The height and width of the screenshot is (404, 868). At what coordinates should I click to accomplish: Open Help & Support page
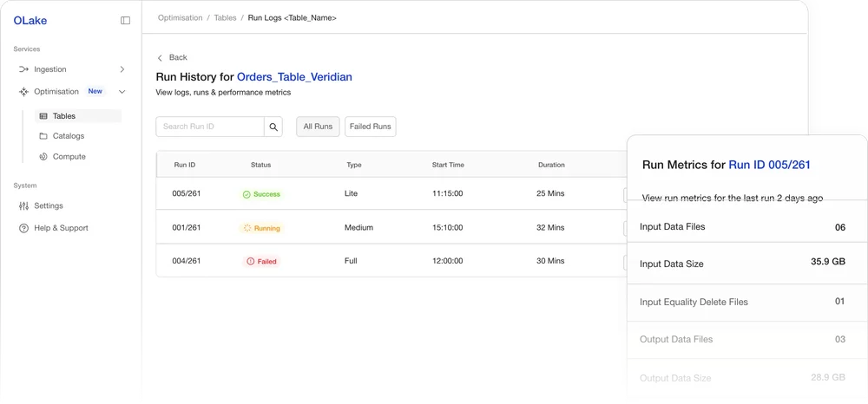61,228
